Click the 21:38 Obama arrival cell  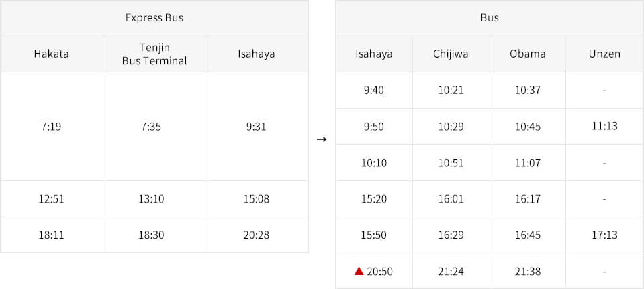point(527,271)
